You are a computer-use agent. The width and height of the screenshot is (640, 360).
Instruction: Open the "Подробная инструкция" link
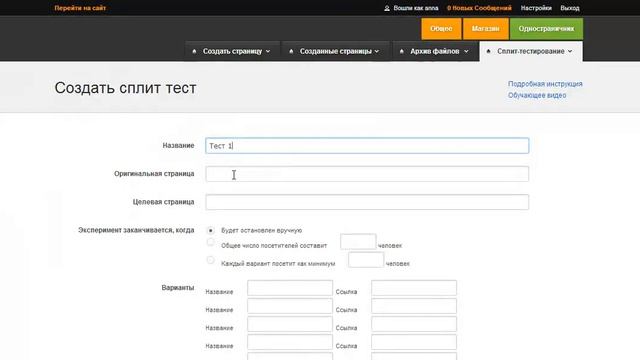545,84
